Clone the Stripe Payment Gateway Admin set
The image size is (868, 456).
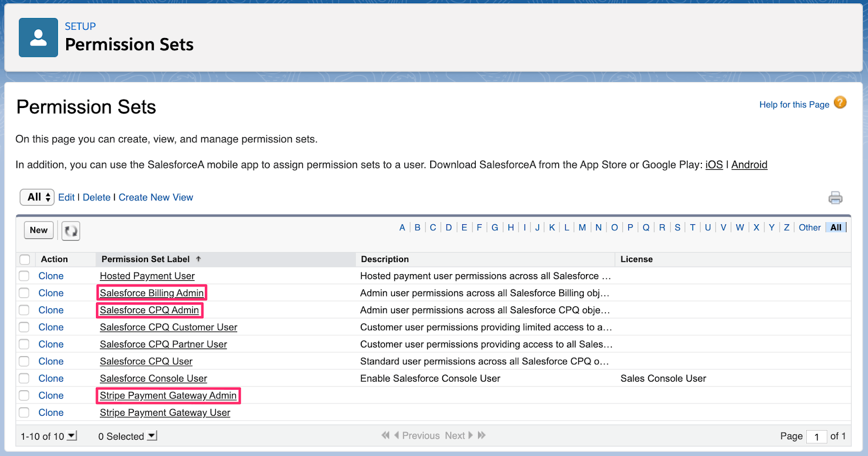coord(51,396)
